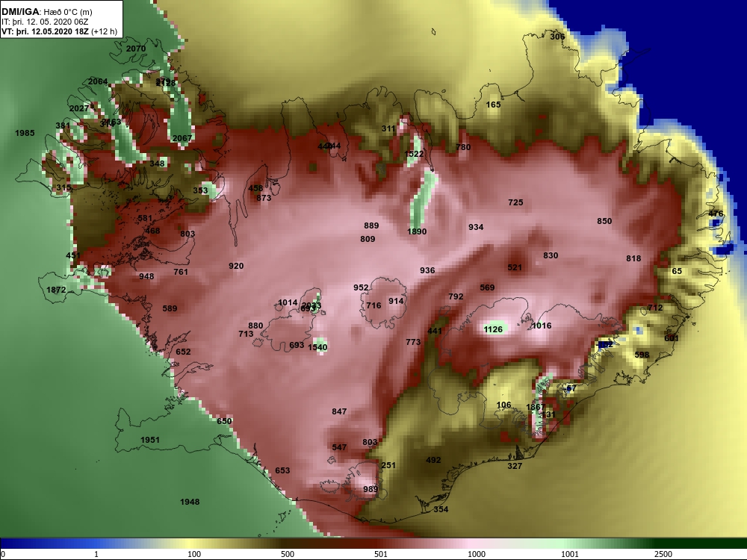Click the map value 653
Image resolution: width=747 pixels, height=560 pixels.
coord(282,470)
